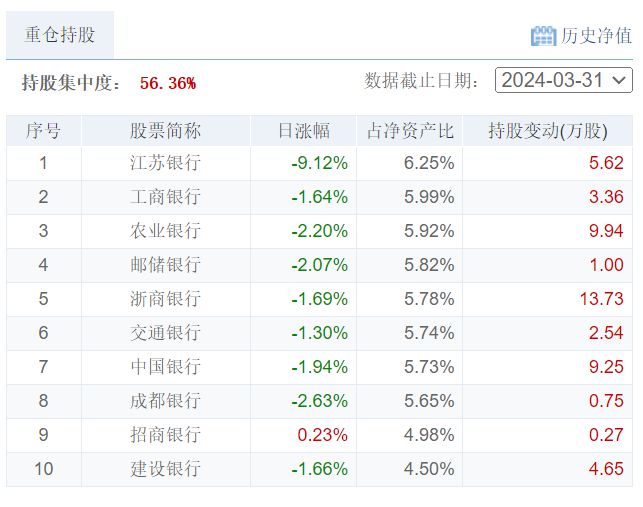Select daily change -1.30%
The width and height of the screenshot is (643, 507).
tap(319, 333)
